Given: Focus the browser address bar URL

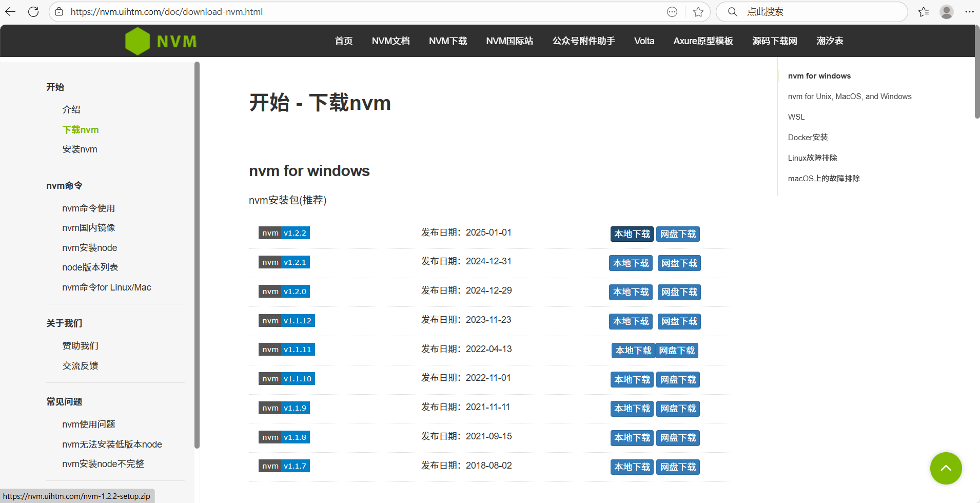Looking at the screenshot, I should click(167, 12).
